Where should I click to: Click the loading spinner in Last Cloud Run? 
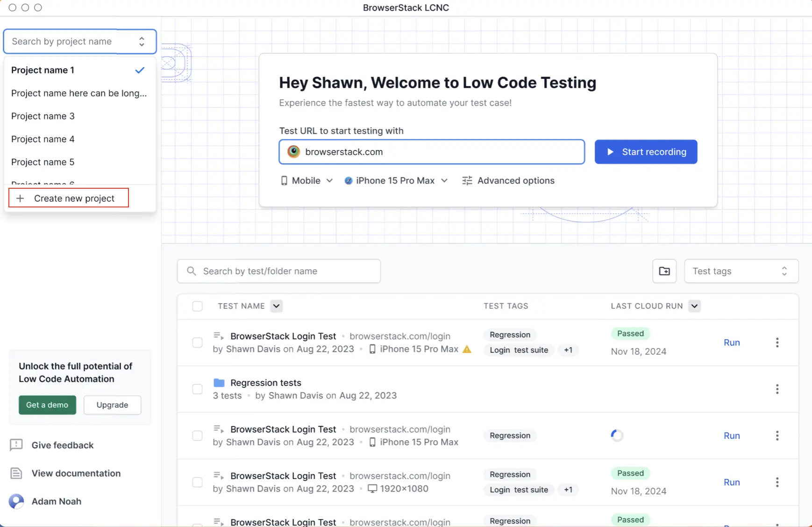click(617, 435)
